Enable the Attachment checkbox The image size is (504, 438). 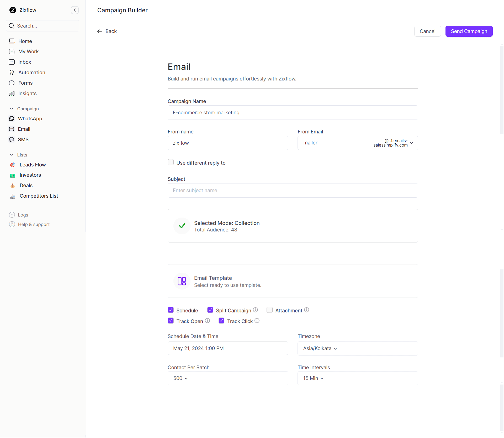(269, 310)
